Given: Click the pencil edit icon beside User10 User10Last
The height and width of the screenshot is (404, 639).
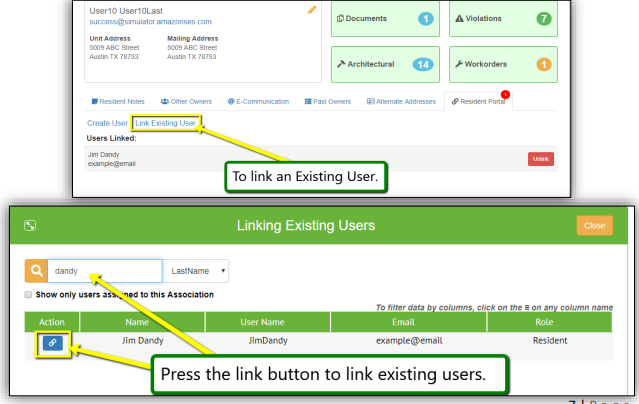Looking at the screenshot, I should (312, 10).
